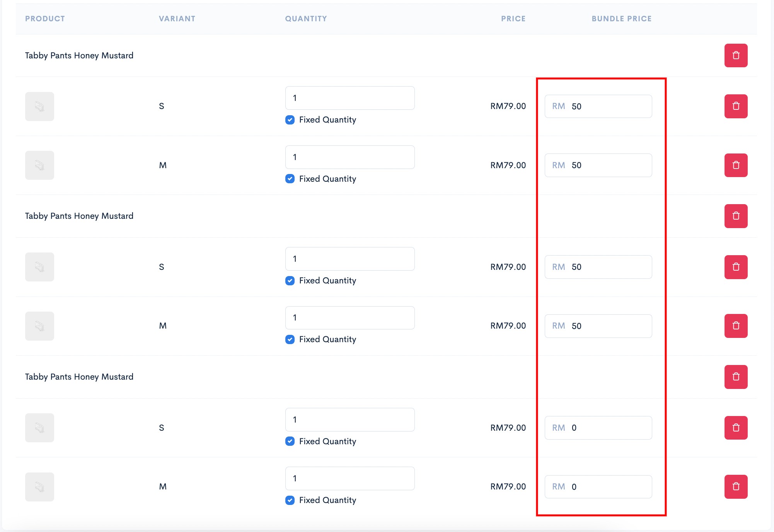Focus bundle price field of first product's M variant
Screen dimensions: 774x532
[598, 165]
